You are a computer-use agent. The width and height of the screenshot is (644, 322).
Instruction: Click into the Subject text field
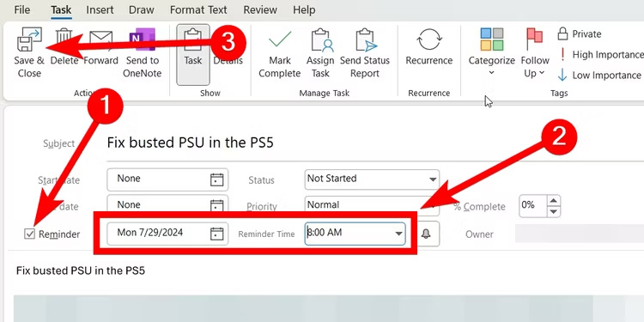pyautogui.click(x=374, y=143)
